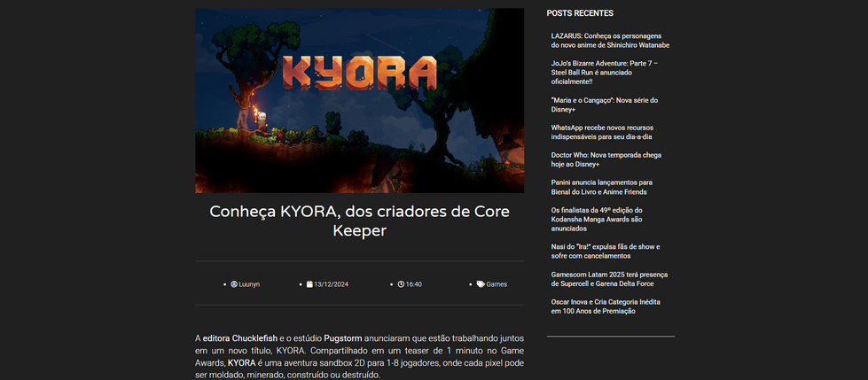Click the bold 'editora Chucklefish' text
Screen dimensions: 868x380
240,338
